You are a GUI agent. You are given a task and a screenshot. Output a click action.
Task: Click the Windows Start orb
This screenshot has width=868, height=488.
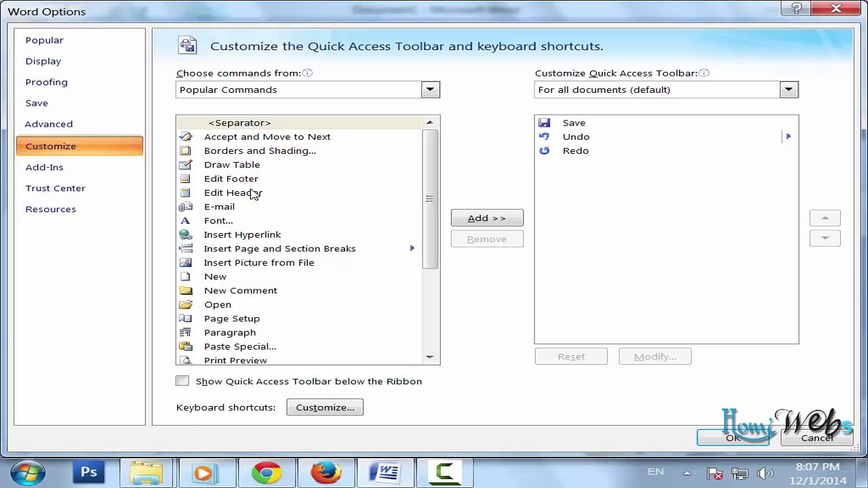[x=27, y=472]
